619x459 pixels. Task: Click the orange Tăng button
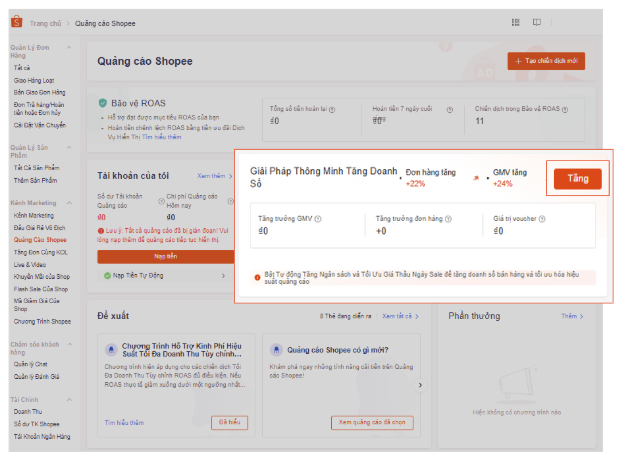[578, 179]
